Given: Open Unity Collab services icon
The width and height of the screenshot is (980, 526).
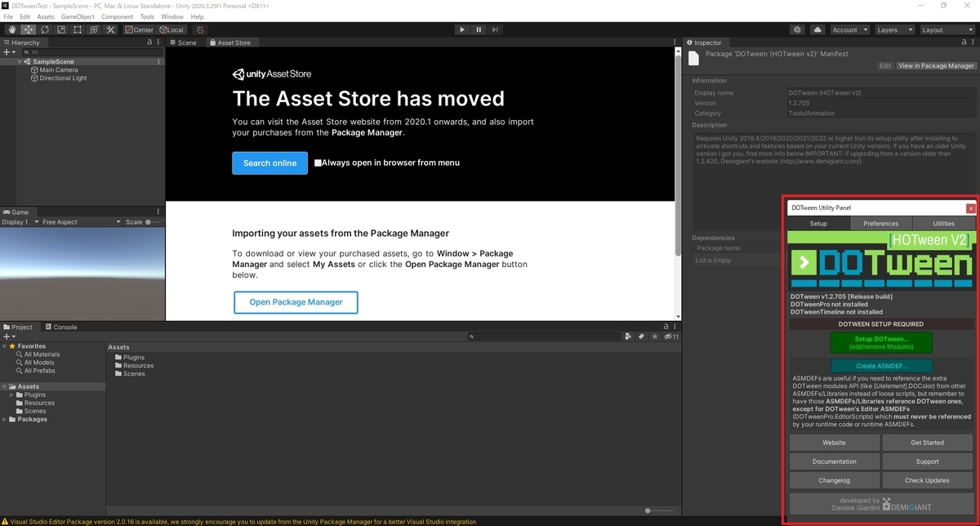Looking at the screenshot, I should pos(797,29).
